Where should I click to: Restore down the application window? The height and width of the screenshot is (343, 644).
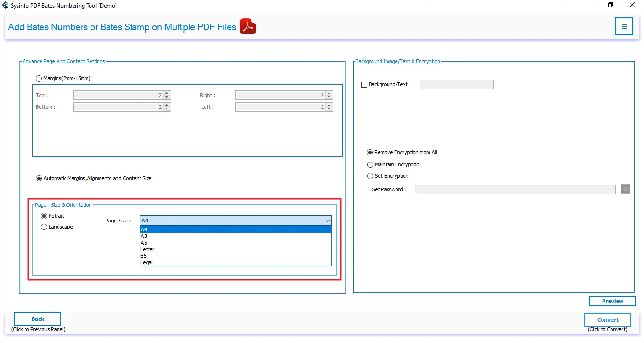pyautogui.click(x=611, y=5)
